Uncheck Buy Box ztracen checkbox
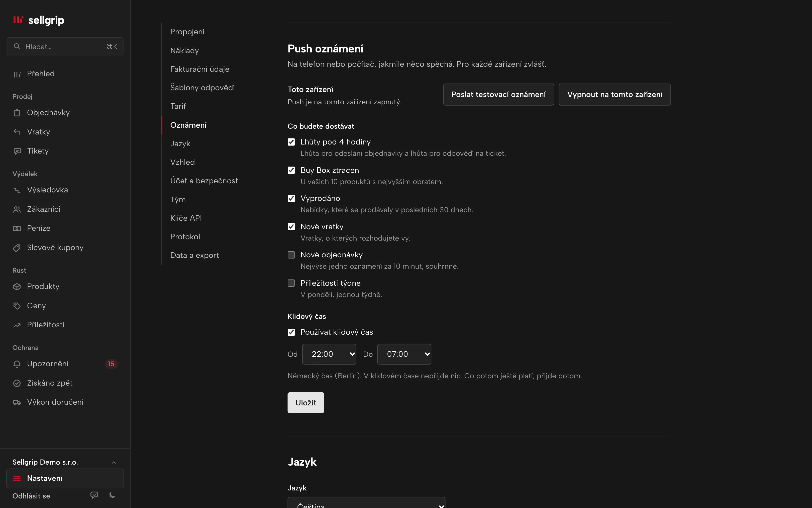The image size is (812, 508). (x=291, y=170)
